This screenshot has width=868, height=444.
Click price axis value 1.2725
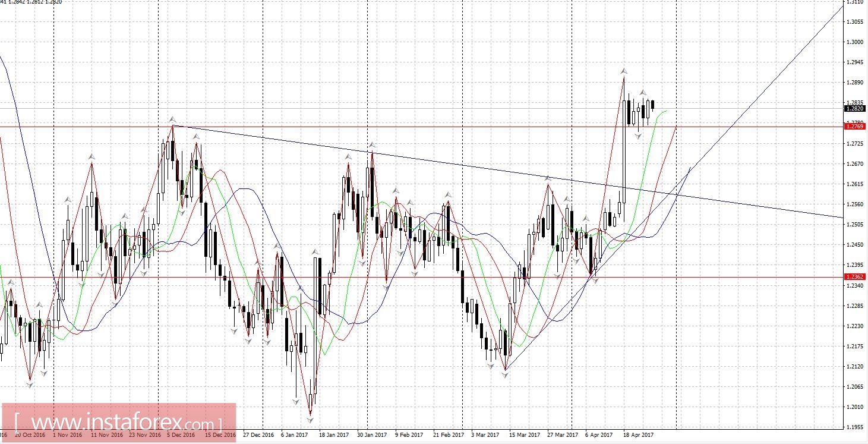point(855,144)
